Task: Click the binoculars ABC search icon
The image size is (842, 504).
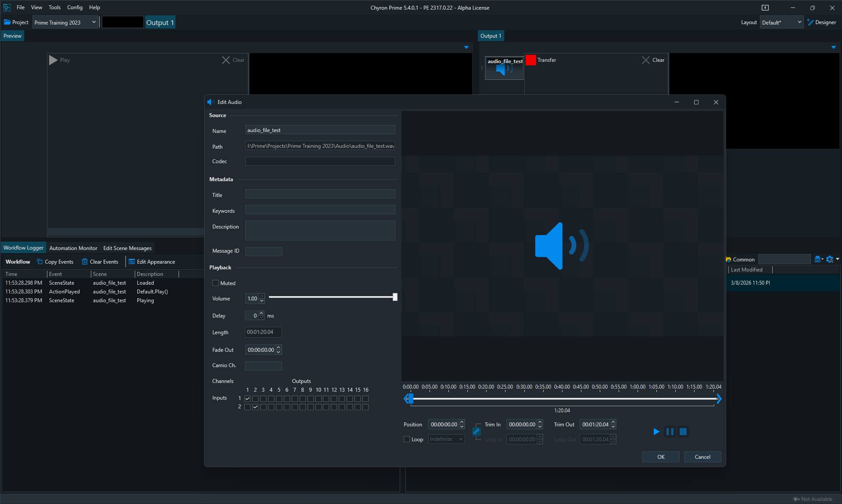Action: pos(817,260)
